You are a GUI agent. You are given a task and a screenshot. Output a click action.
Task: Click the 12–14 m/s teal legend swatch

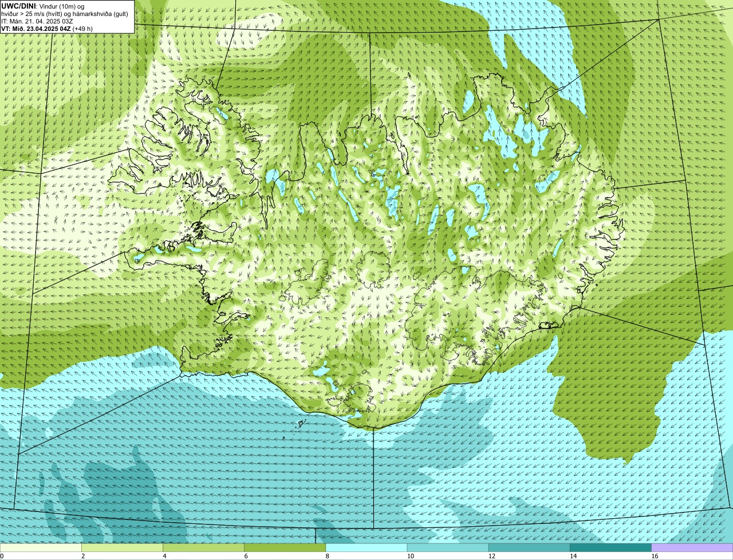click(529, 547)
